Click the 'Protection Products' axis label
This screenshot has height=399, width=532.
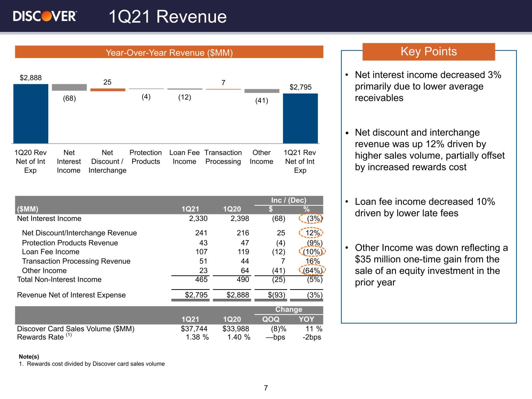(146, 157)
